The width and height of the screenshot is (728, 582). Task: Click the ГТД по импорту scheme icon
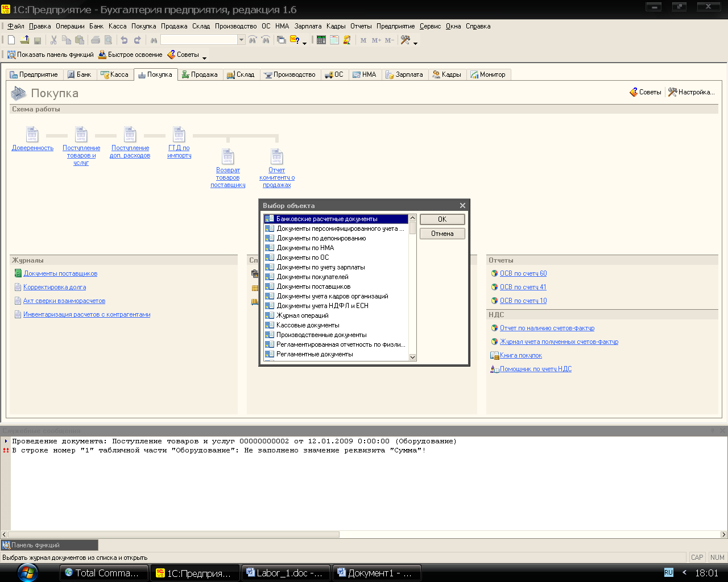point(179,135)
